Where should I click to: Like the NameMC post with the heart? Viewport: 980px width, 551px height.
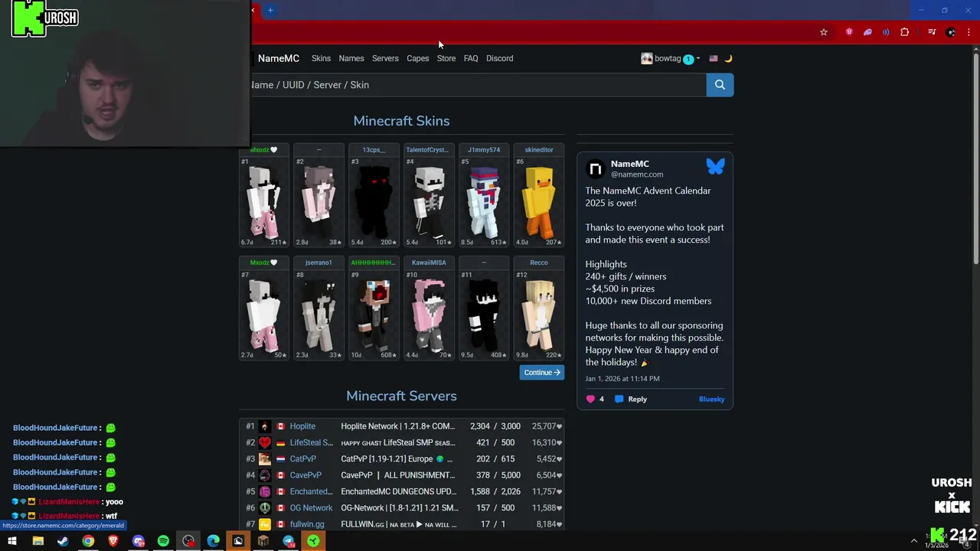click(x=590, y=399)
